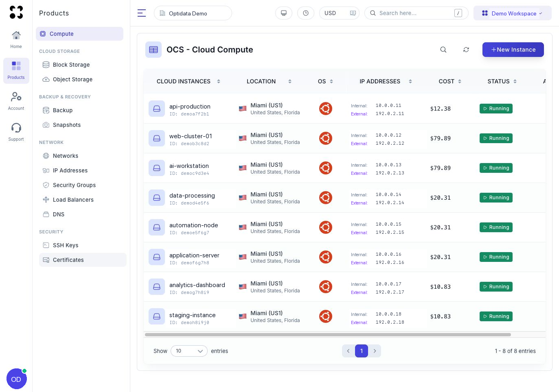Screen dimensions: 559x392
Task: Open Snapshots page
Action: coord(83,125)
